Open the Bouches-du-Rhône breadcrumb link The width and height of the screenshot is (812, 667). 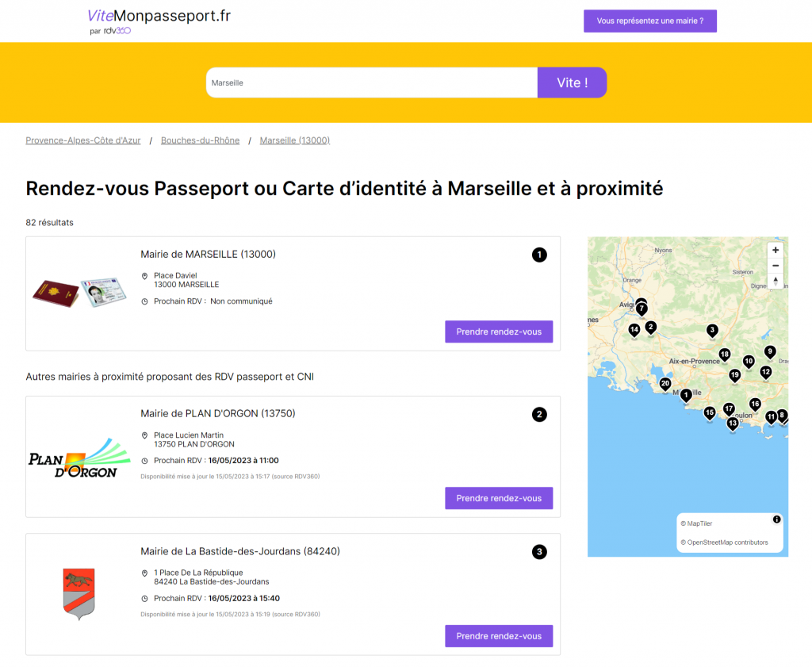pyautogui.click(x=199, y=140)
